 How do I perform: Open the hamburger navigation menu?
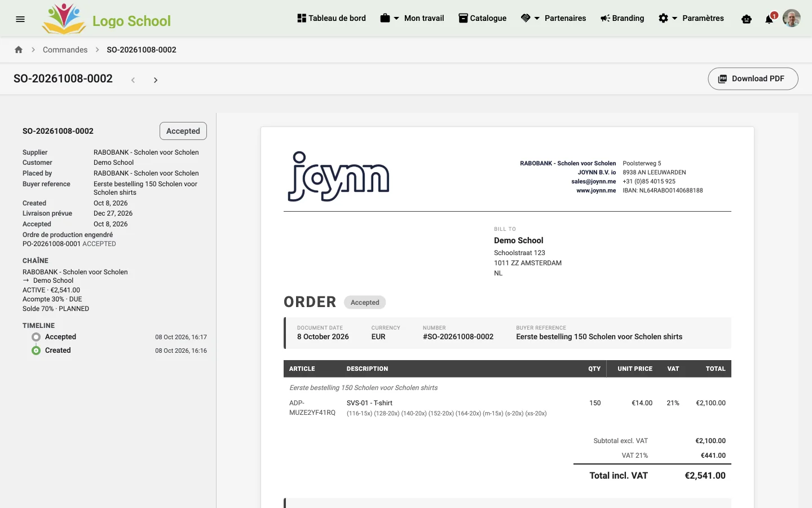point(20,19)
